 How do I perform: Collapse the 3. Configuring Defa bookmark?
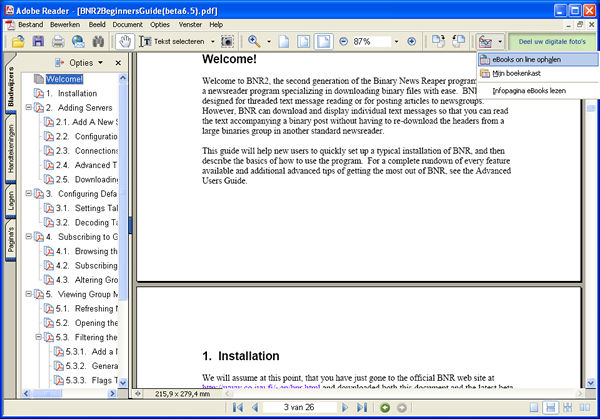pyautogui.click(x=28, y=194)
